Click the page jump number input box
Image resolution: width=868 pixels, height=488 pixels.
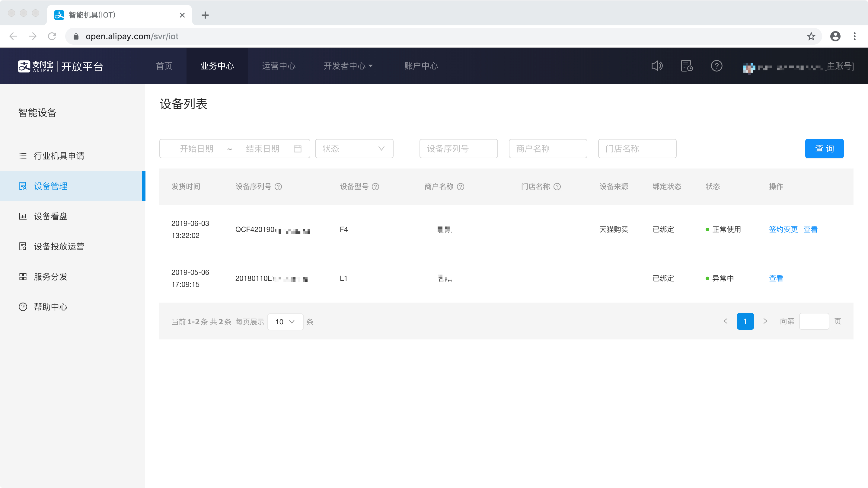[x=814, y=321]
